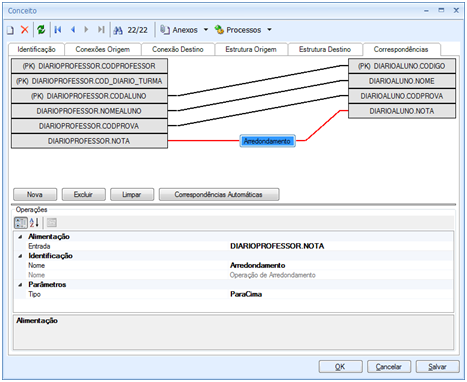Select DIARIOPROFESSOR.CODALUNO source field
The height and width of the screenshot is (382, 467).
[89, 96]
